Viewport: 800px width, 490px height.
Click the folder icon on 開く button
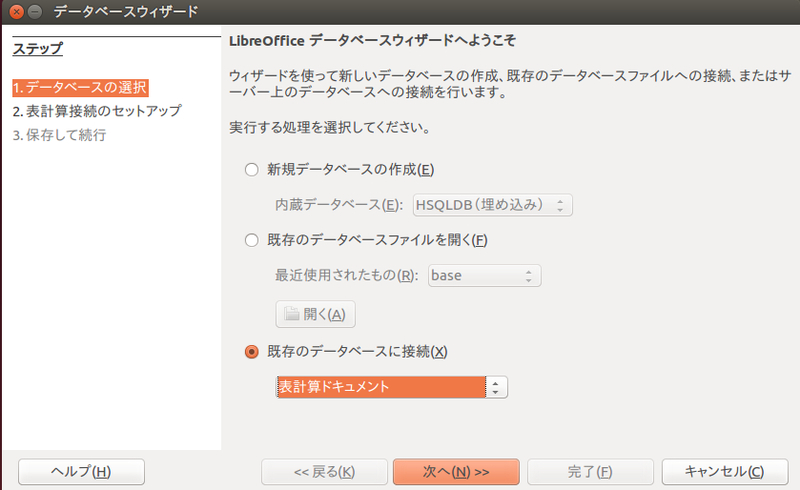pos(291,313)
